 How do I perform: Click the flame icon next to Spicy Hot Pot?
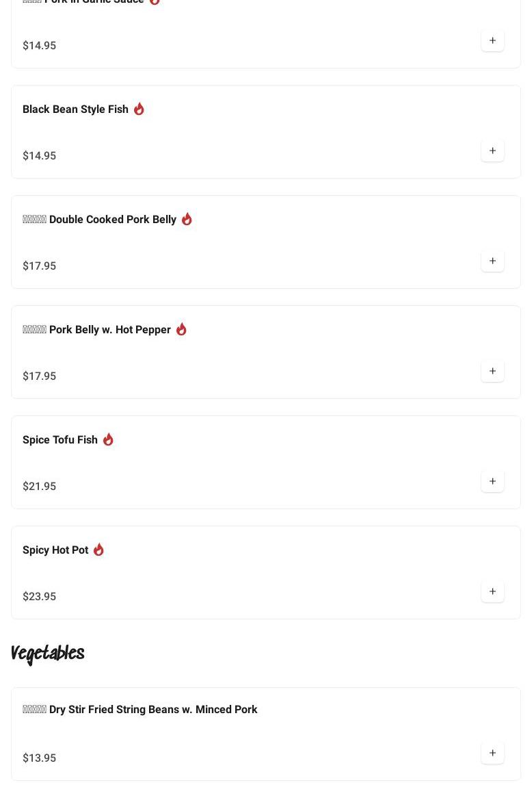pos(98,550)
